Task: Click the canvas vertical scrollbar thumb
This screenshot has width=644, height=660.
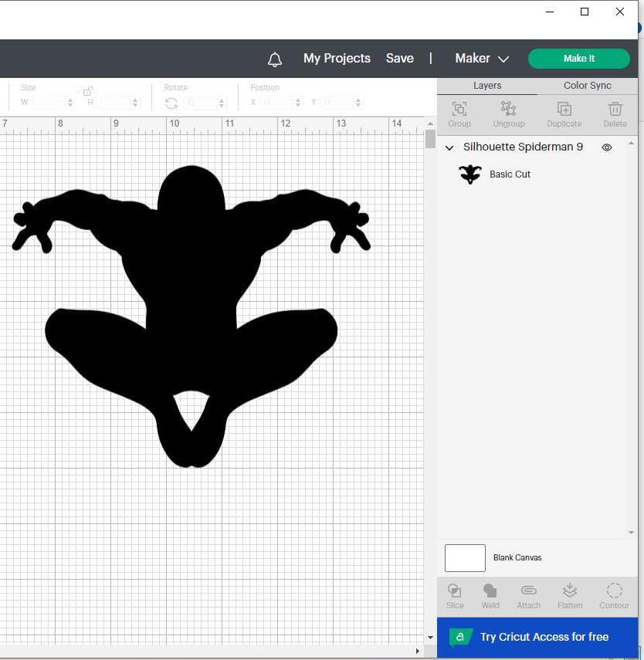Action: (x=430, y=139)
